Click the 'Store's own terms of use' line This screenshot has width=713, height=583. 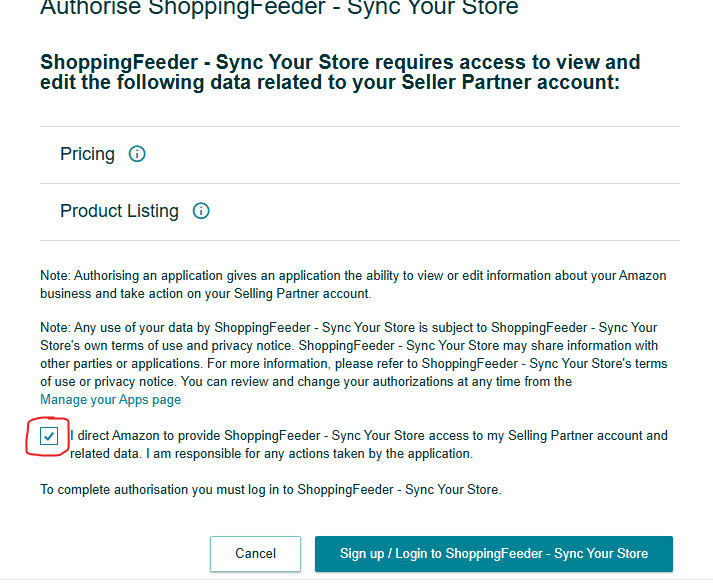click(x=349, y=346)
